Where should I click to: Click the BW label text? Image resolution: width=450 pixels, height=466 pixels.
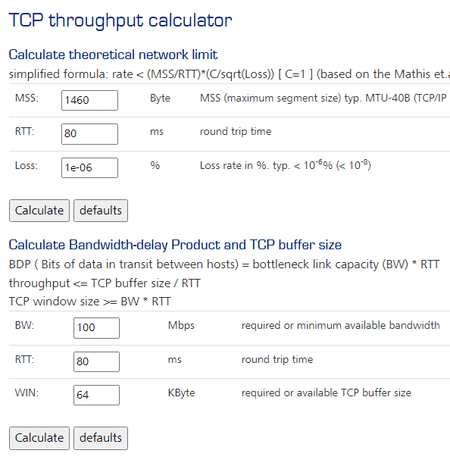pos(25,325)
